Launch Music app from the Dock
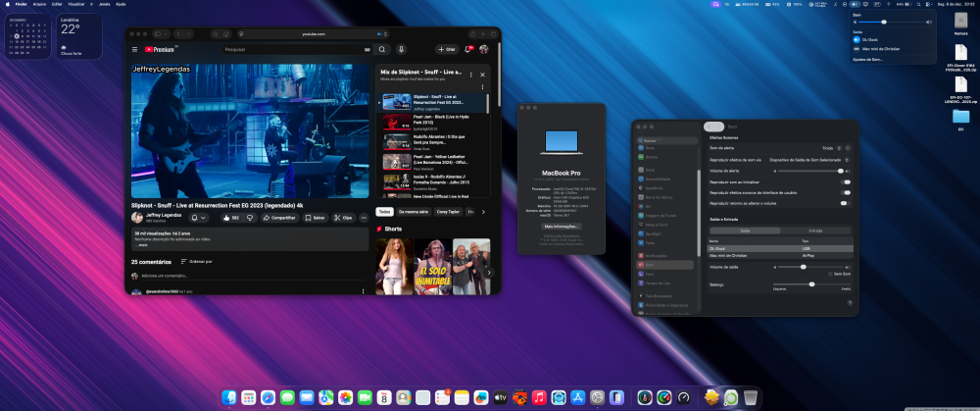 [x=539, y=397]
